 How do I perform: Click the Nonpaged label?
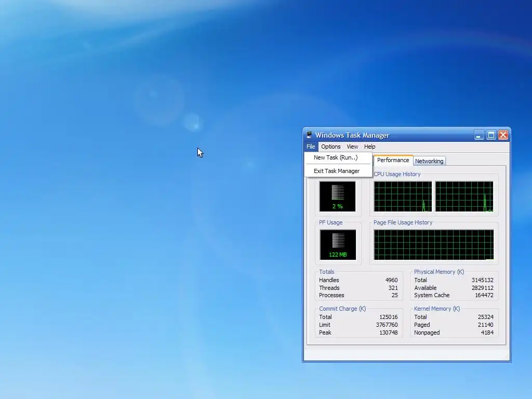click(x=427, y=333)
